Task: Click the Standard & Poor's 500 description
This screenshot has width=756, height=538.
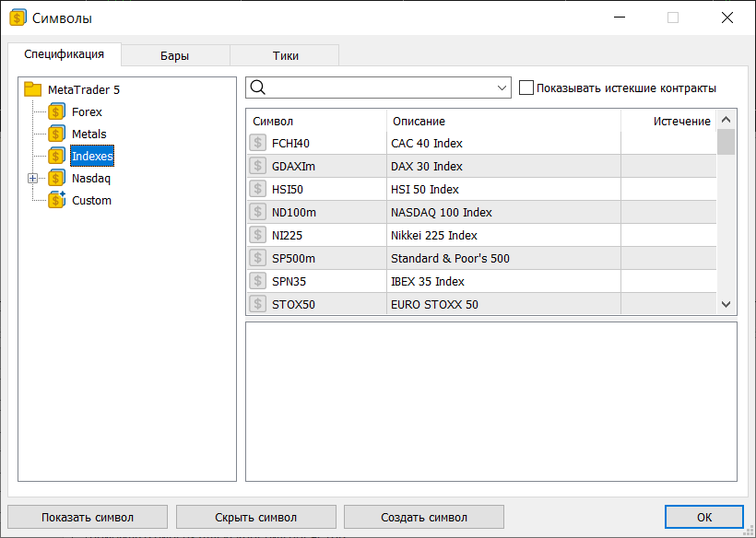Action: click(x=450, y=259)
